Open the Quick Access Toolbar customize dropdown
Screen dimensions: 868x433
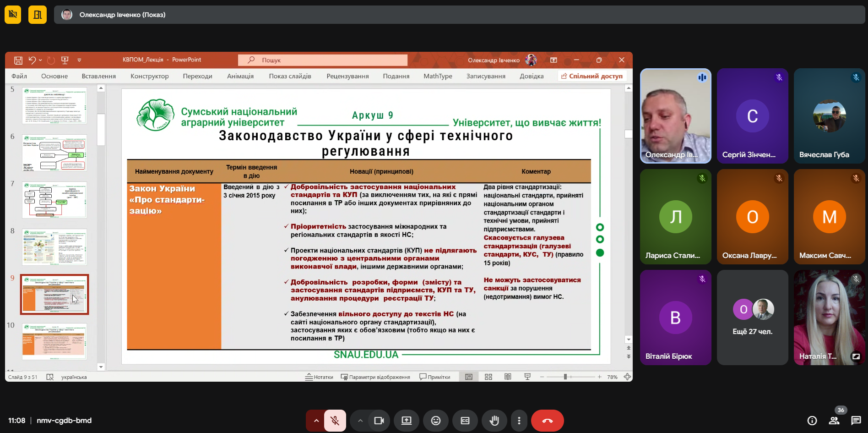[x=79, y=60]
